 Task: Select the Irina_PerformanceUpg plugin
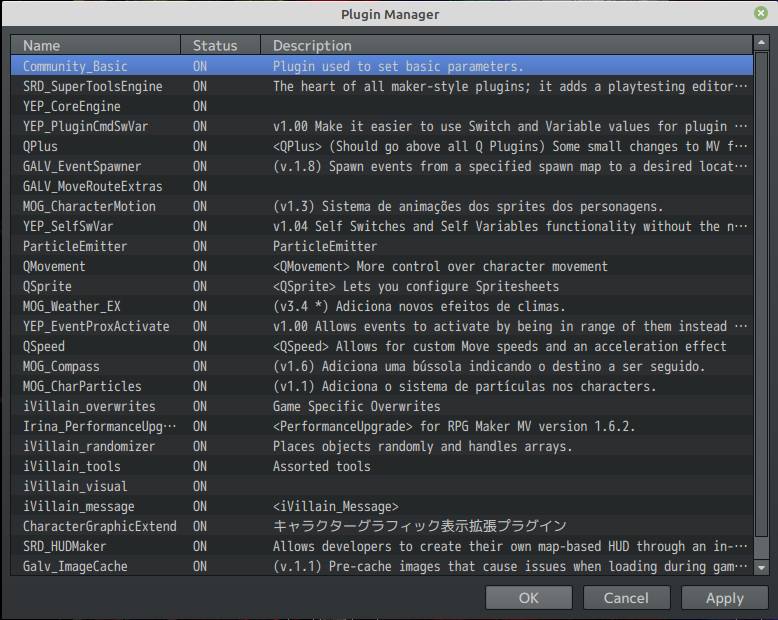pos(382,426)
